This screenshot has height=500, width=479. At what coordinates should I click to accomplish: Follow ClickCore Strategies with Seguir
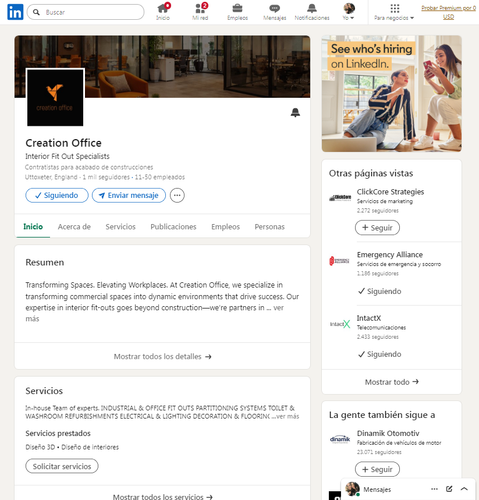click(377, 228)
